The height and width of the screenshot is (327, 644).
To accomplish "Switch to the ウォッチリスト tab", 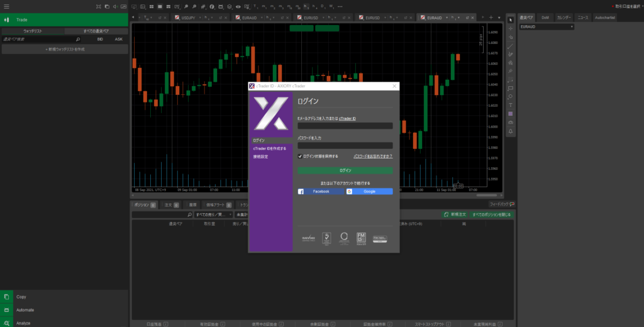I will click(x=33, y=31).
